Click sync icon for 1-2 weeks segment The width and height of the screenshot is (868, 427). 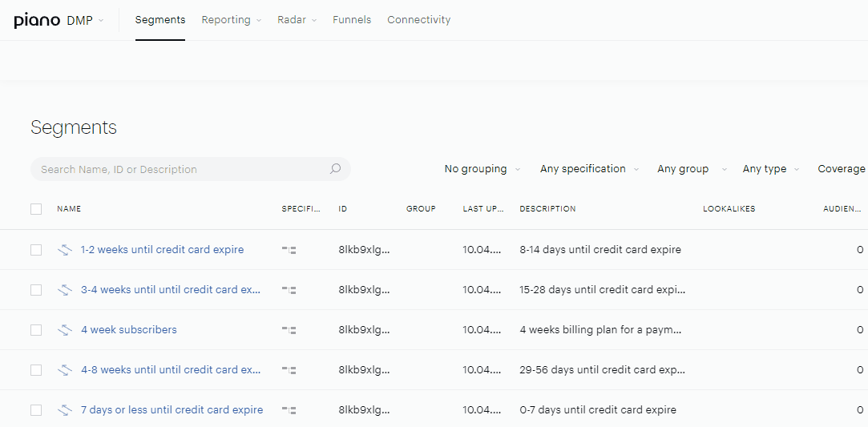(x=65, y=250)
